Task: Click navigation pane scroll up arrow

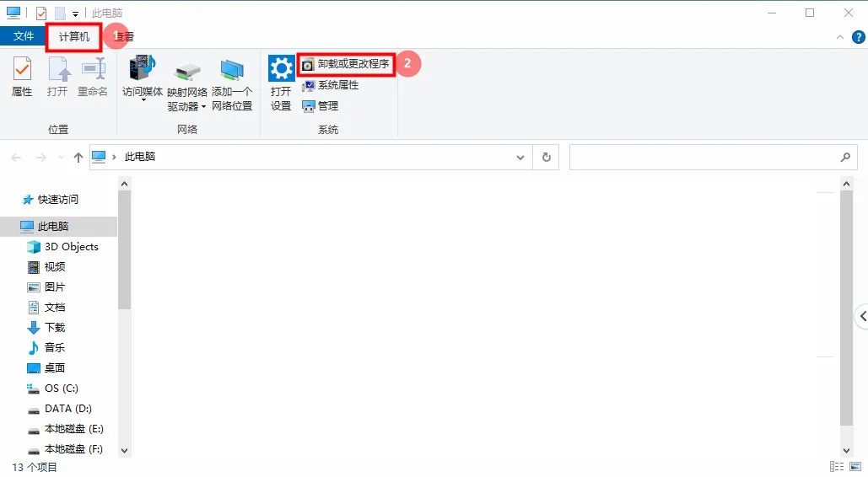Action: [x=125, y=184]
